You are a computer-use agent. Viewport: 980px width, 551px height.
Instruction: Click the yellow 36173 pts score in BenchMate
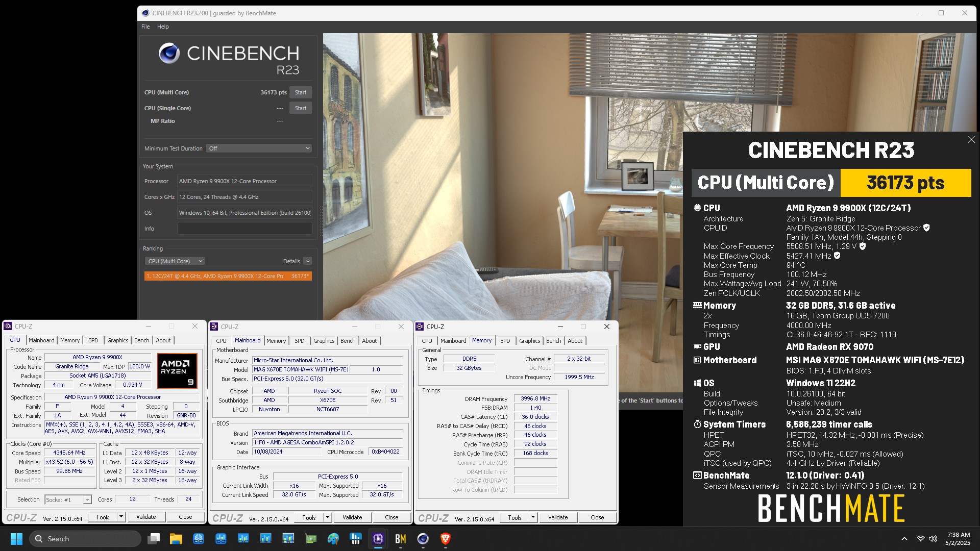905,183
